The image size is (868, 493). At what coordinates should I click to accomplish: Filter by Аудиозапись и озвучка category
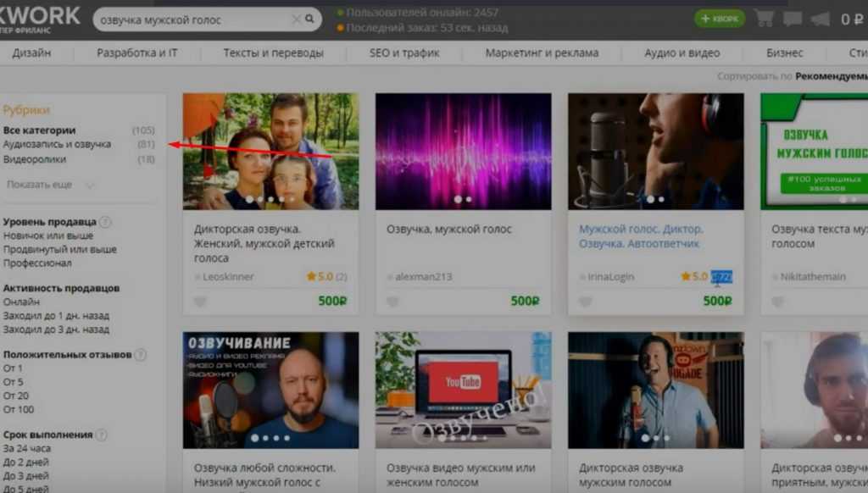[57, 145]
